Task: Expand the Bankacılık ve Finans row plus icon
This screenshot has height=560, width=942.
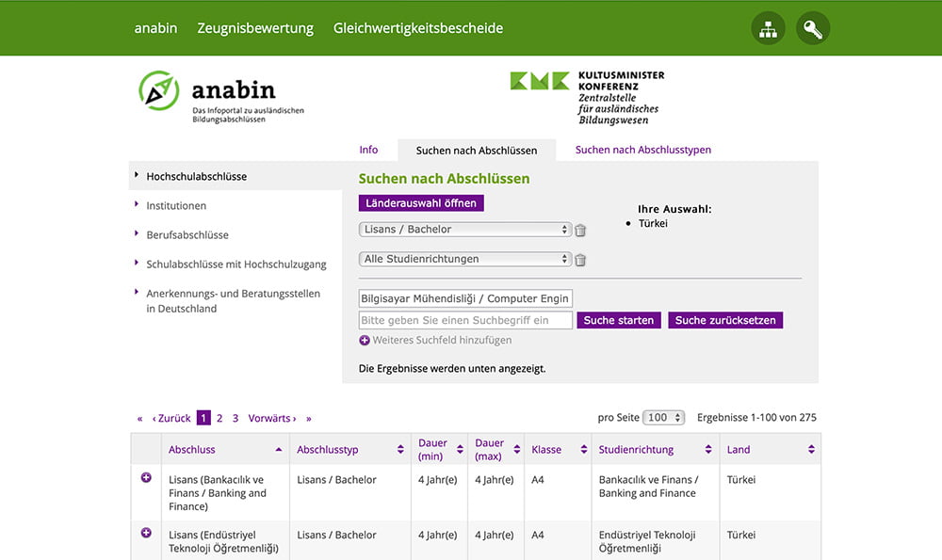Action: (146, 478)
